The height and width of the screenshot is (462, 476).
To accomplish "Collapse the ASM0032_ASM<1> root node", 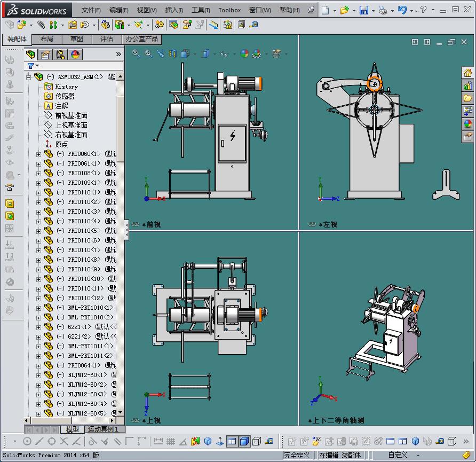I will click(29, 77).
